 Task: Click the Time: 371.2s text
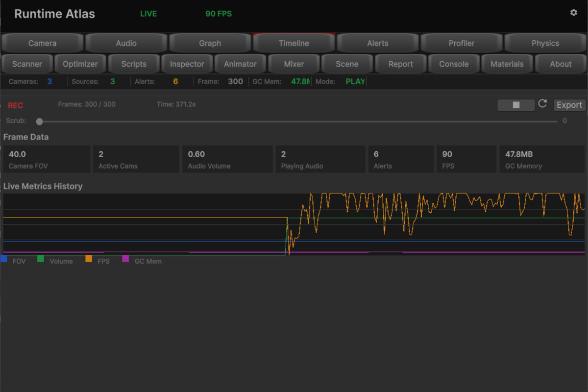tap(176, 104)
